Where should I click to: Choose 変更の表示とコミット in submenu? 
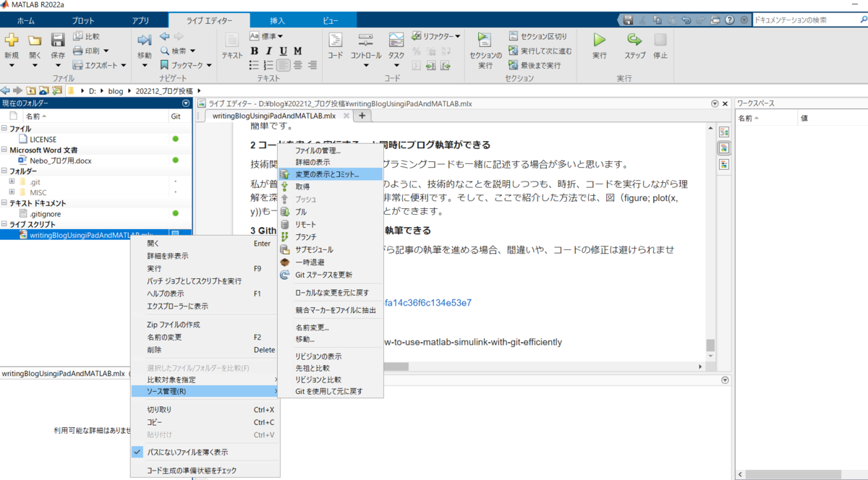[x=330, y=174]
